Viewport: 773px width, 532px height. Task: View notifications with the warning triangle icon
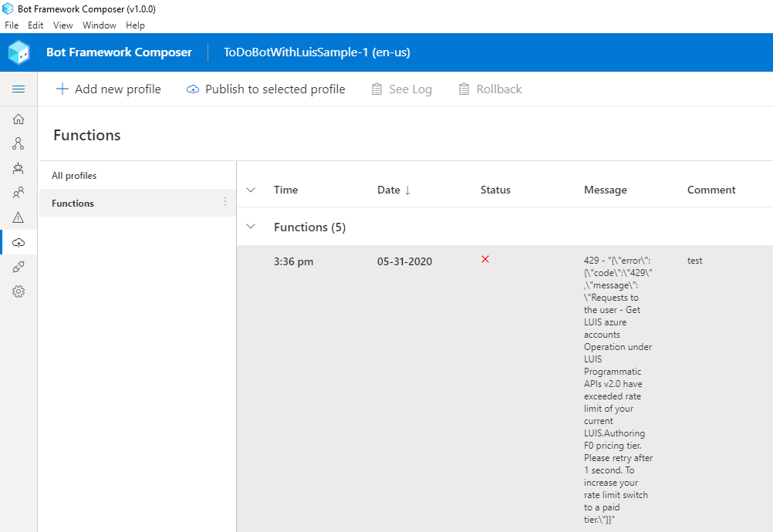tap(19, 217)
